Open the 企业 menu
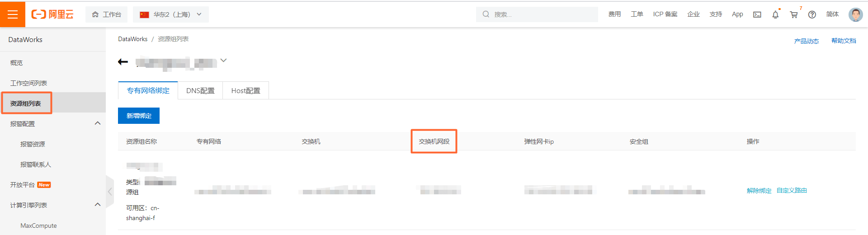The width and height of the screenshot is (868, 235). [693, 14]
